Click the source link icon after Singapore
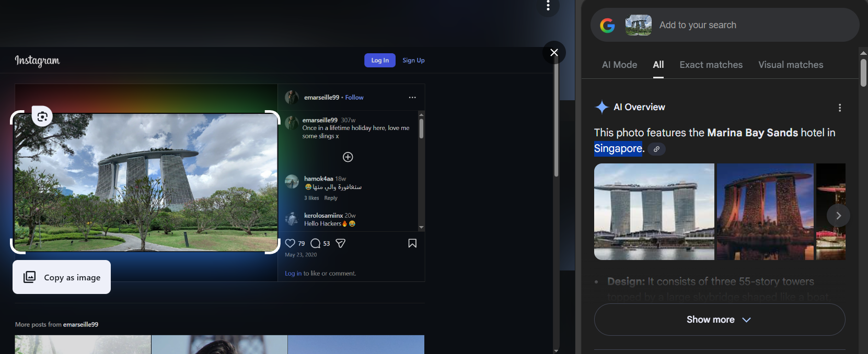Viewport: 868px width, 354px height. pos(656,149)
